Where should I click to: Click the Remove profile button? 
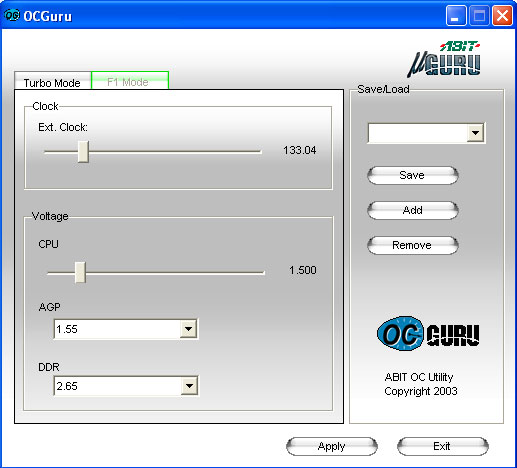pyautogui.click(x=412, y=245)
